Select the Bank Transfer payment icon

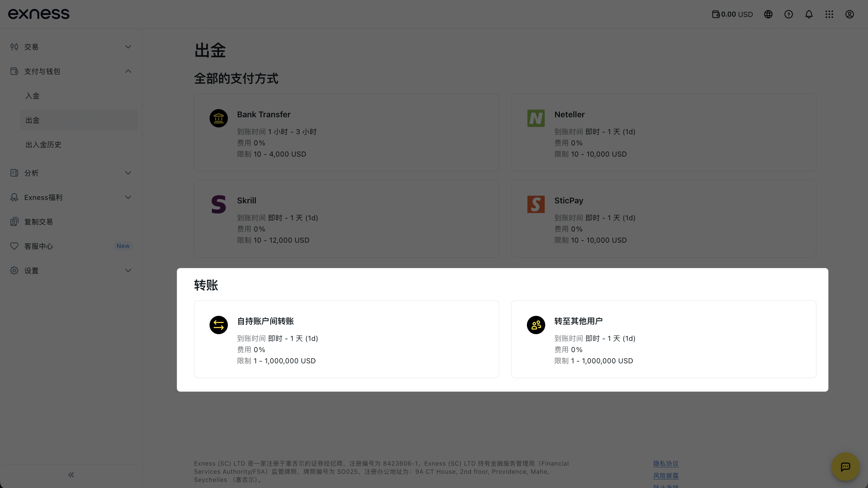pos(218,118)
